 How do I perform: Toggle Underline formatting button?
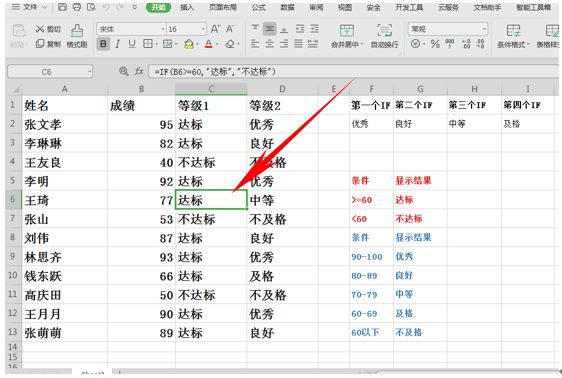click(x=132, y=44)
